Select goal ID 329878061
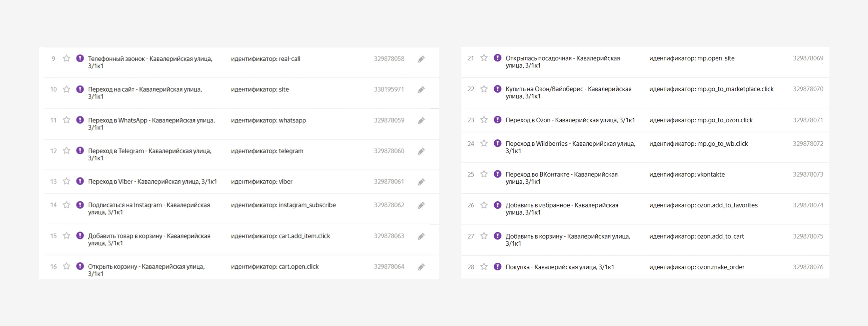This screenshot has height=326, width=868. point(389,182)
